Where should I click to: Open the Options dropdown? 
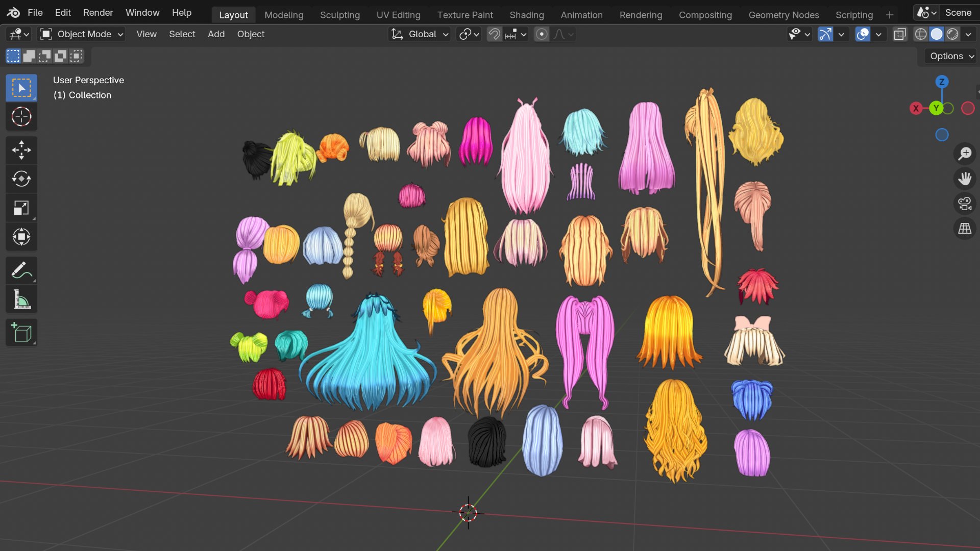[951, 56]
